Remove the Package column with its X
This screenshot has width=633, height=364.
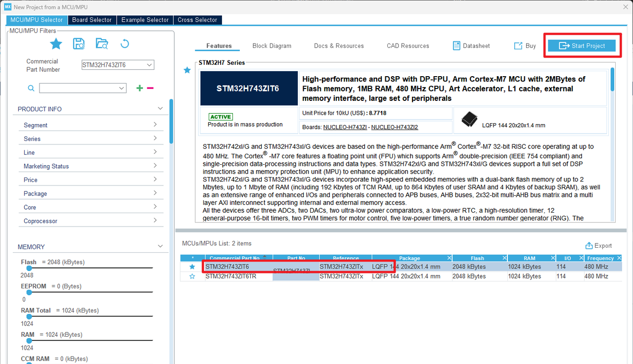point(449,258)
